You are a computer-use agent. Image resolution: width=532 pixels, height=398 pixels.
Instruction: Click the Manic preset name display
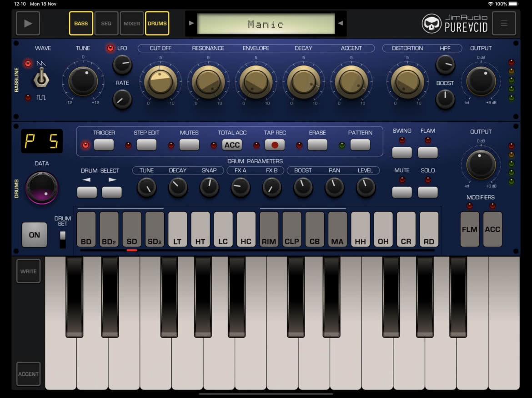(x=266, y=24)
